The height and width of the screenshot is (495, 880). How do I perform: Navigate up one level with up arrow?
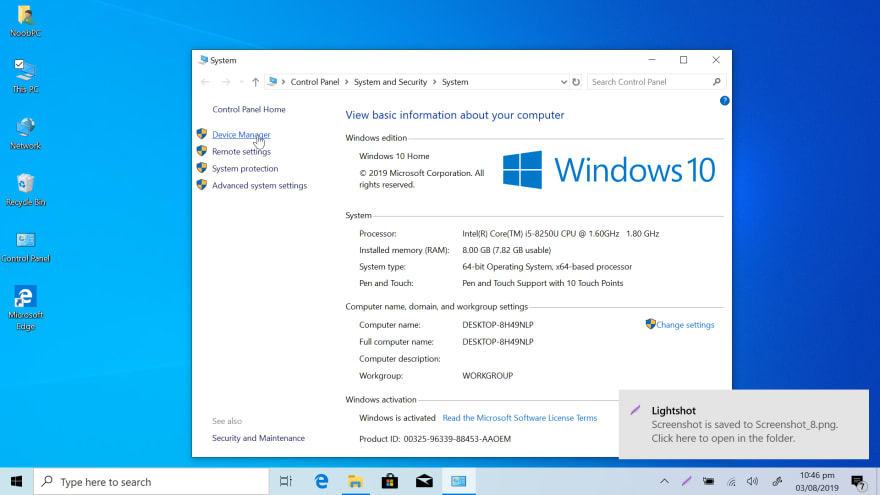pos(255,82)
